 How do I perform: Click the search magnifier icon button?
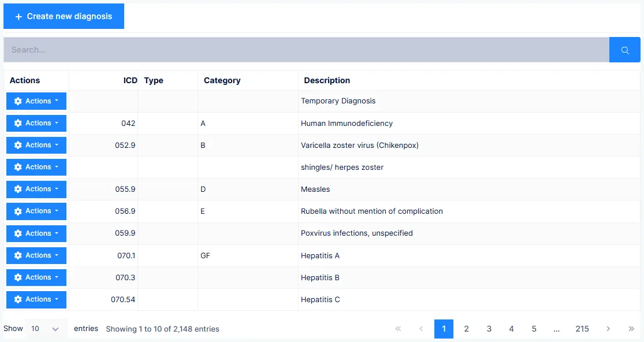625,50
